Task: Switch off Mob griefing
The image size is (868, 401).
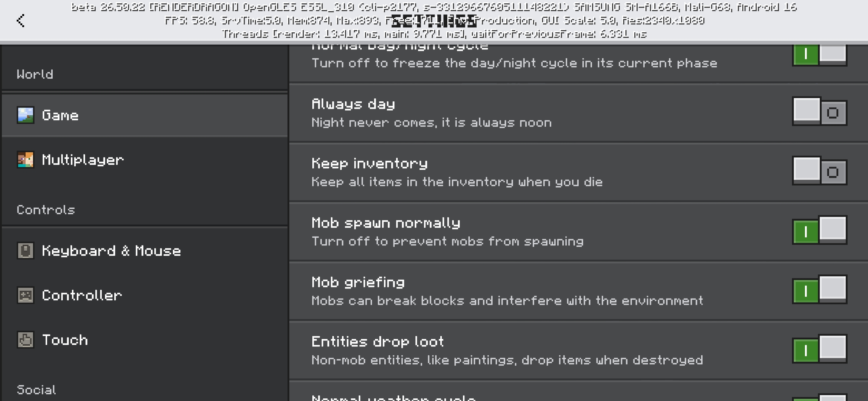Action: pos(820,290)
